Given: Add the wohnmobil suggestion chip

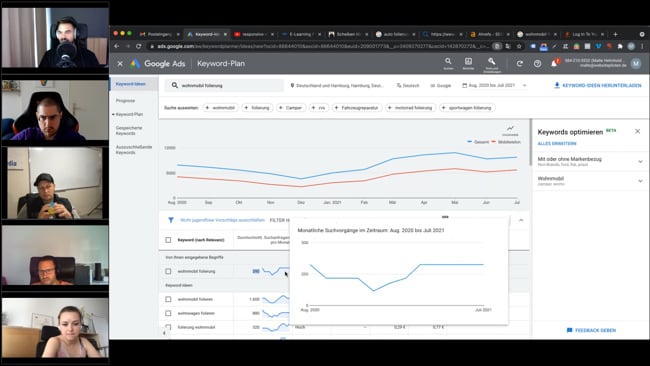Looking at the screenshot, I should [221, 108].
